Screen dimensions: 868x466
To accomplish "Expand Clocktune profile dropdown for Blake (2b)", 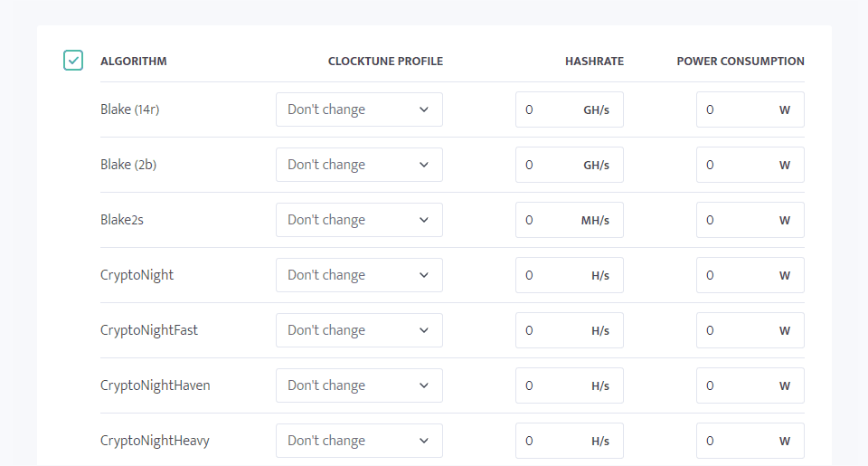I will pos(359,165).
